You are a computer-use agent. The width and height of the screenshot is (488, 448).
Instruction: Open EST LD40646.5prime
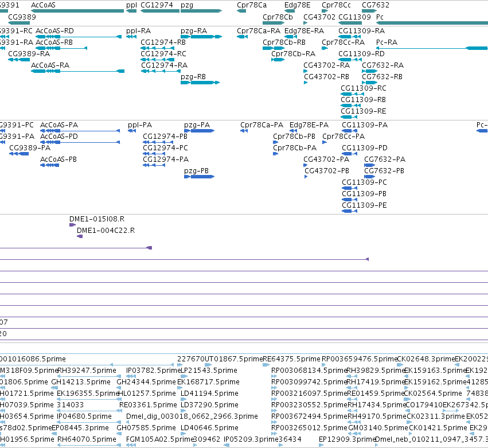(x=209, y=428)
